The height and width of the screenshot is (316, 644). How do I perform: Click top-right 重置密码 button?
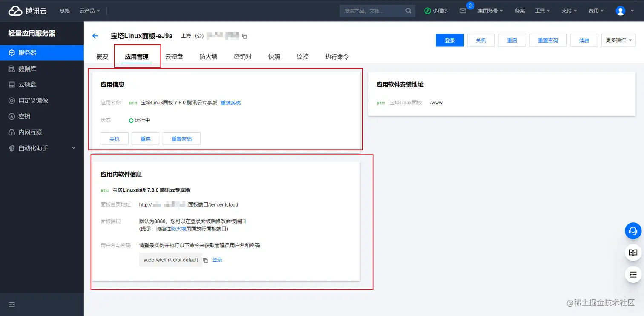(548, 40)
